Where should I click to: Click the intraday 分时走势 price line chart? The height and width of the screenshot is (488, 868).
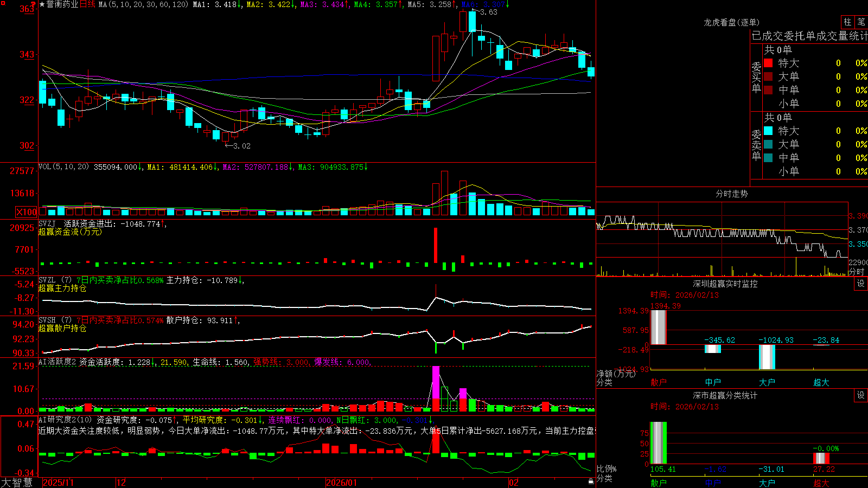pos(722,230)
